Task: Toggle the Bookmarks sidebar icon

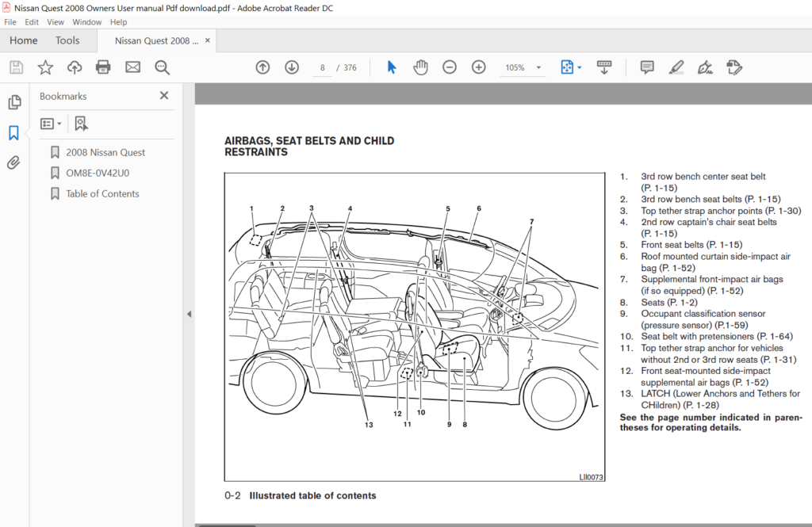Action: (x=14, y=133)
